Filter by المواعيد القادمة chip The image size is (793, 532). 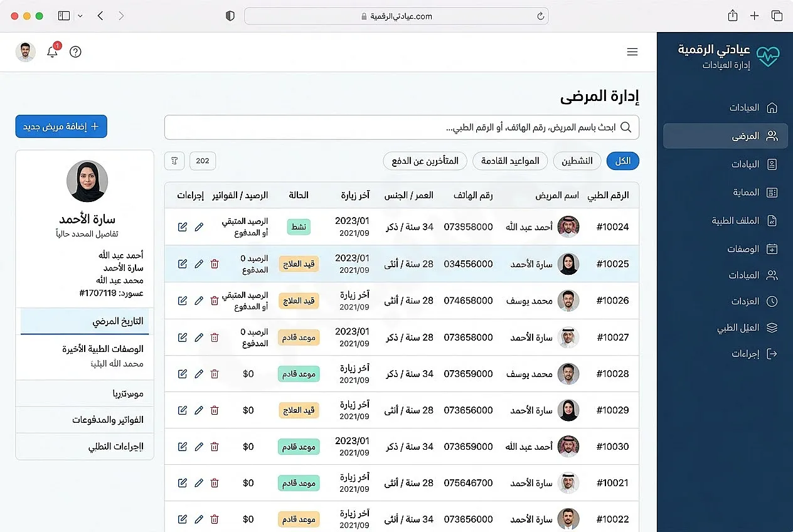click(x=510, y=161)
